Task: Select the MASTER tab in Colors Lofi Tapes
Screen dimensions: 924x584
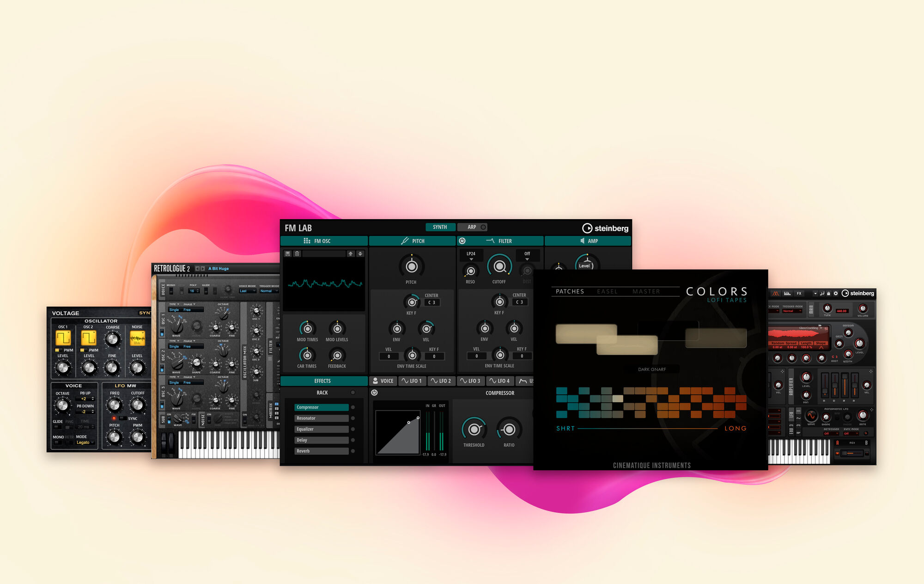Action: tap(646, 291)
